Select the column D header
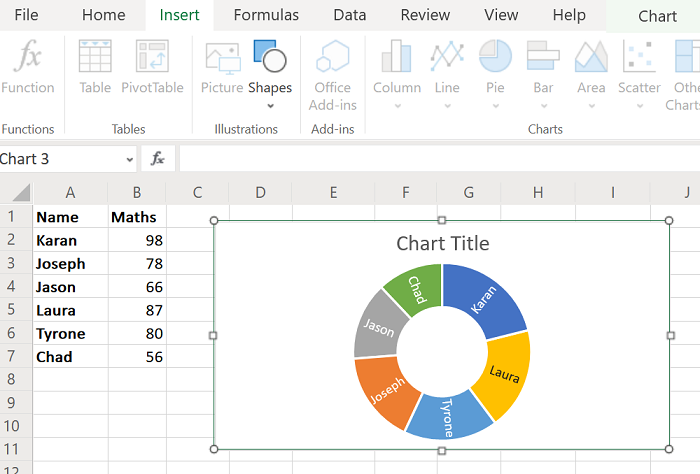700x474 pixels. (260, 192)
